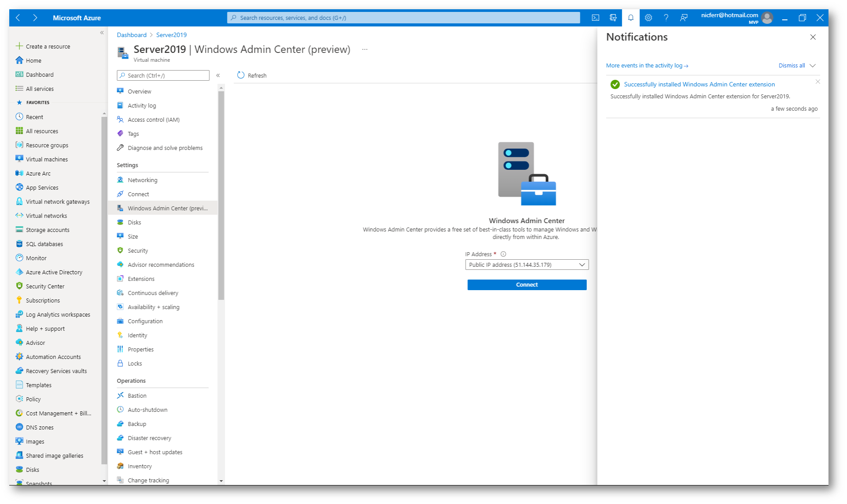Image resolution: width=847 pixels, height=504 pixels.
Task: Expand the Dismiss all chevron
Action: [813, 66]
